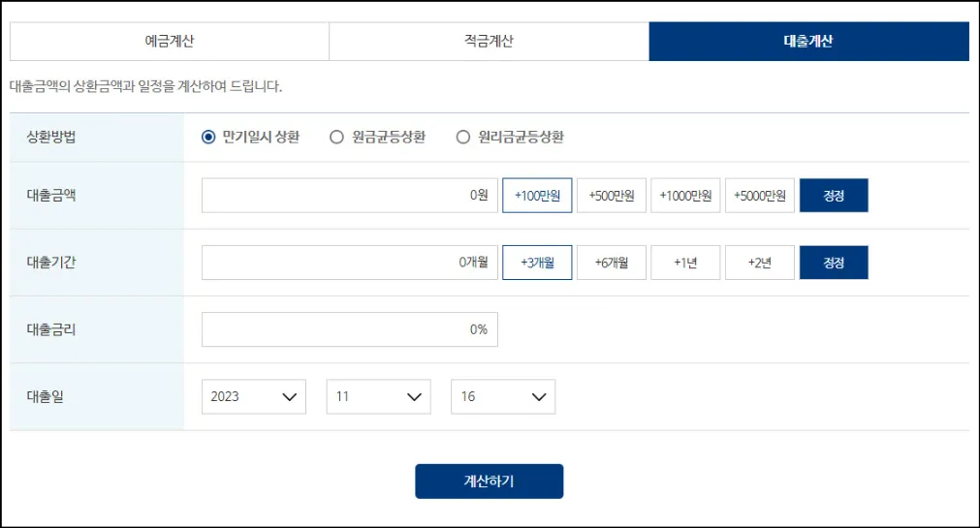980x528 pixels.
Task: Click the 대출기간 period input field
Action: [349, 263]
